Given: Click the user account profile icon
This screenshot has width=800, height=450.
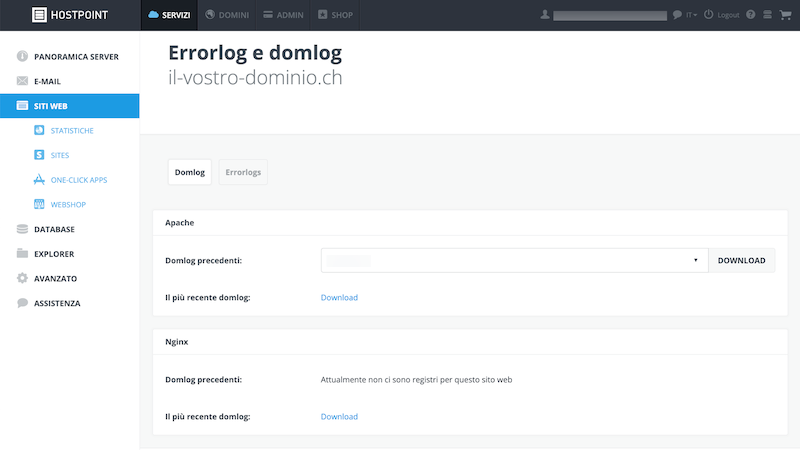Looking at the screenshot, I should [x=545, y=15].
